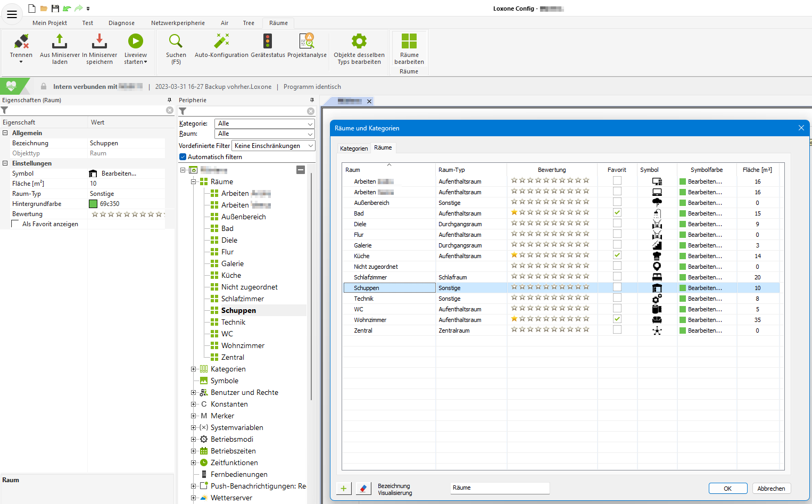This screenshot has width=812, height=504.
Task: Enable Als Favorit anzeigen checkbox
Action: (x=15, y=224)
